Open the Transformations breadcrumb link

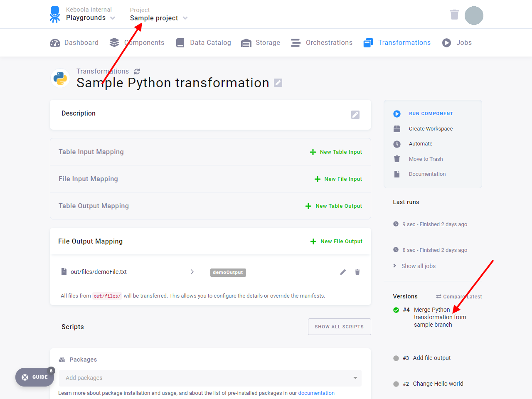coord(103,71)
